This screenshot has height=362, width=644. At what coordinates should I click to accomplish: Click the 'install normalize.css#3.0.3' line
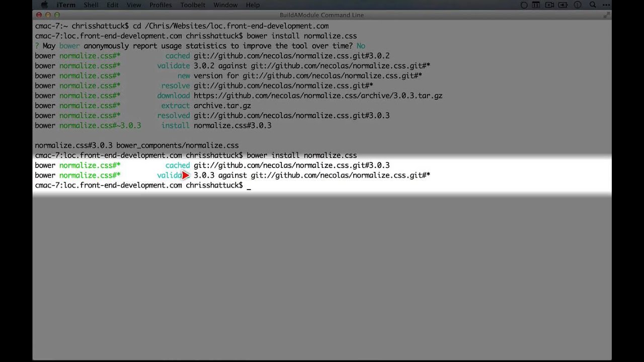click(153, 126)
